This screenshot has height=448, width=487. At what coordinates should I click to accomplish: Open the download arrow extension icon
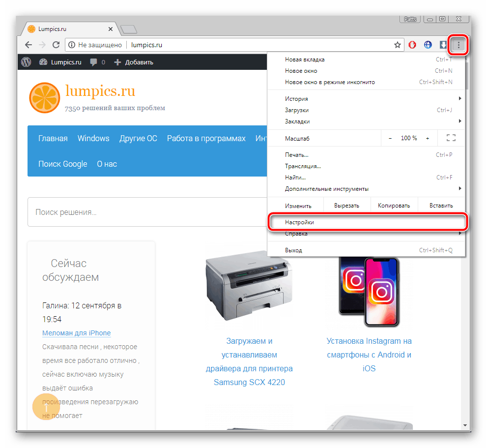pos(443,45)
